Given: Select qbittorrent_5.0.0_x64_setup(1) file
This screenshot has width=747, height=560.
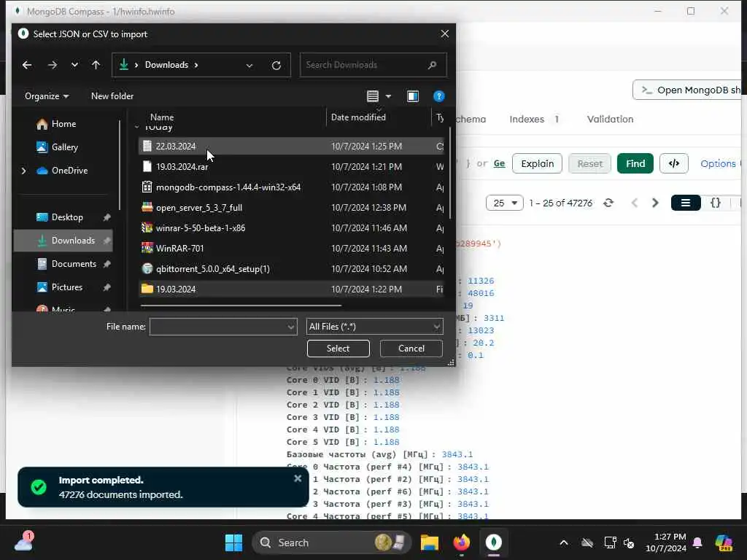Looking at the screenshot, I should [x=291, y=269].
